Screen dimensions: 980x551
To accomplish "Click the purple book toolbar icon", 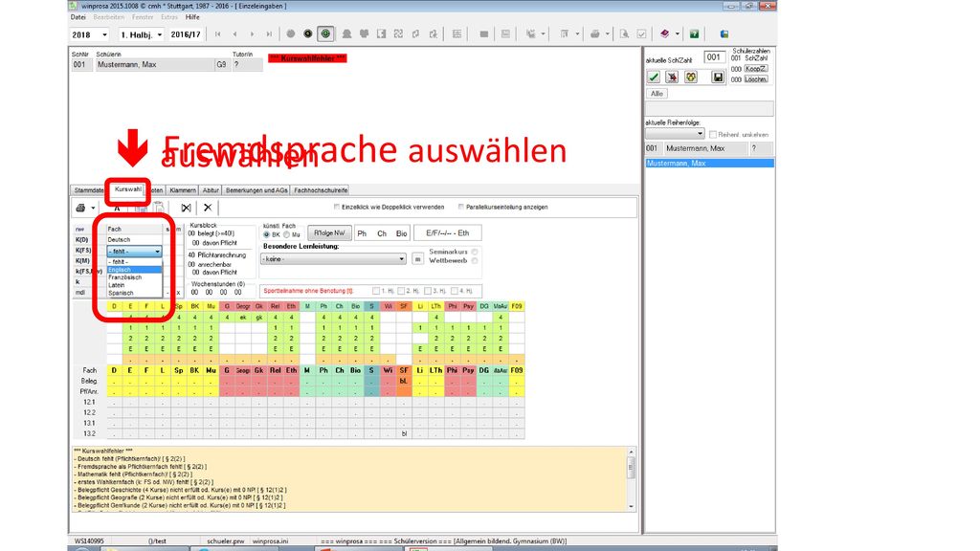I will click(664, 33).
